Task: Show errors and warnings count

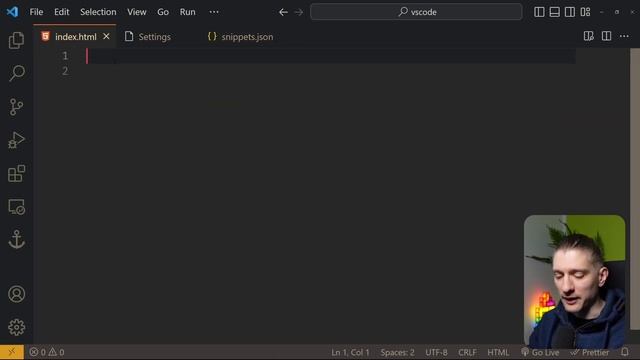Action: click(47, 352)
